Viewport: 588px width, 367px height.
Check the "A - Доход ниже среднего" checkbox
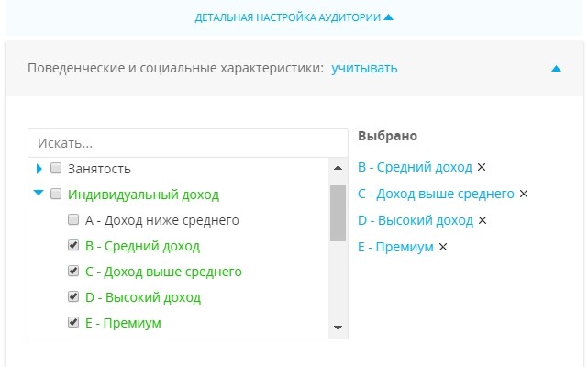(73, 219)
